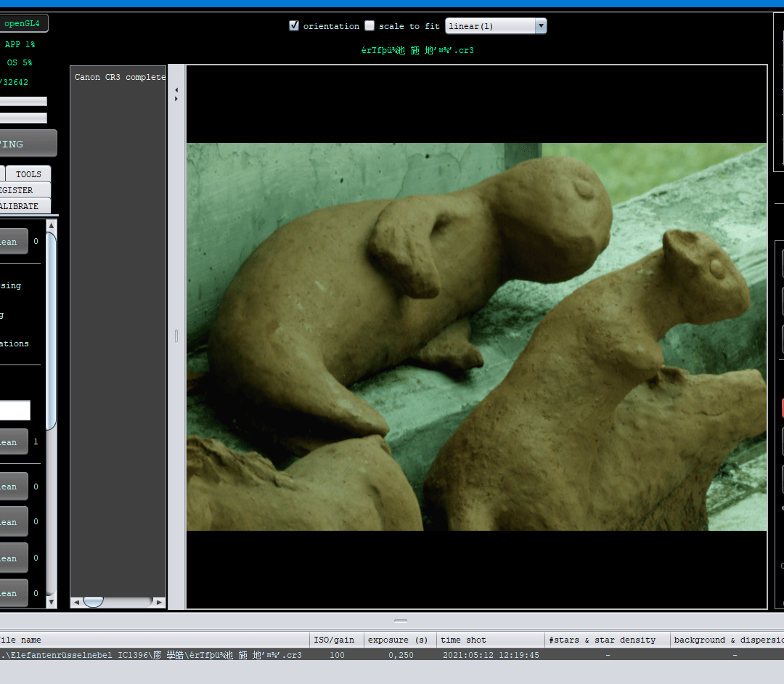Click the exposure value 0,250 cell
This screenshot has height=684, width=784.
(x=401, y=654)
